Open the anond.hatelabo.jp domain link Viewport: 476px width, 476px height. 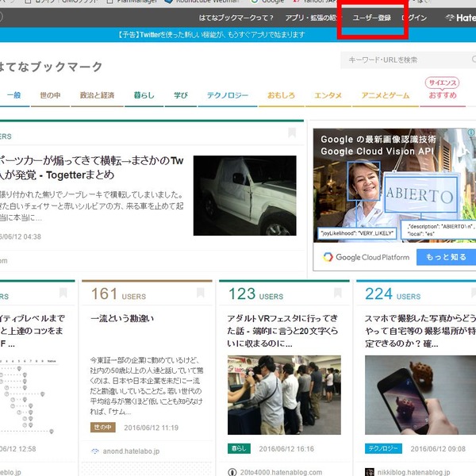click(131, 451)
